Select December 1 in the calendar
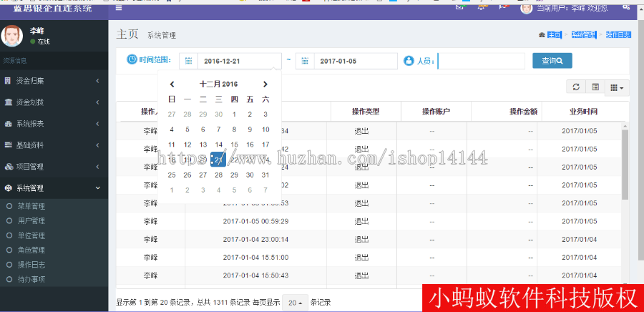 pyautogui.click(x=234, y=114)
